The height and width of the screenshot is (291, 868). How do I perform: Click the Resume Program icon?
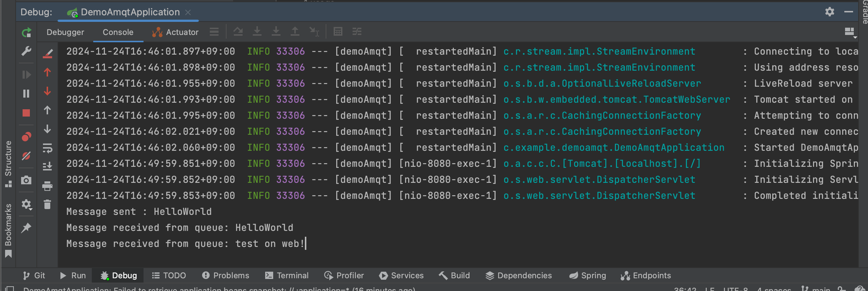[x=26, y=75]
